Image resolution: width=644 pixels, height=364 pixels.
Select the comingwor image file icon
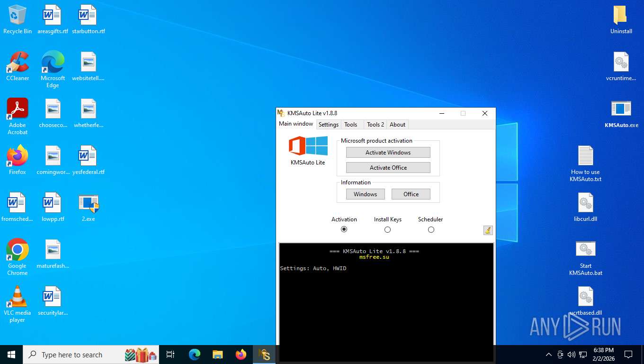point(53,160)
